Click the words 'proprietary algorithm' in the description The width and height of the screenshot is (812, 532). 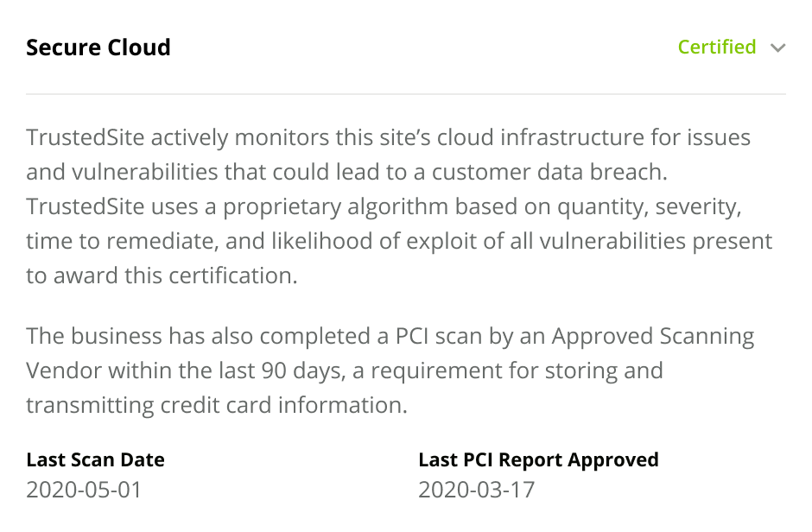pos(335,207)
